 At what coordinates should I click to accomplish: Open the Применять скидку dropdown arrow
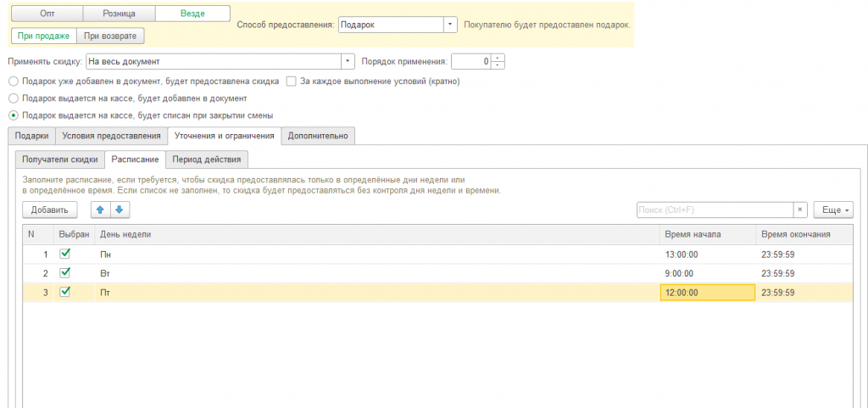click(348, 61)
